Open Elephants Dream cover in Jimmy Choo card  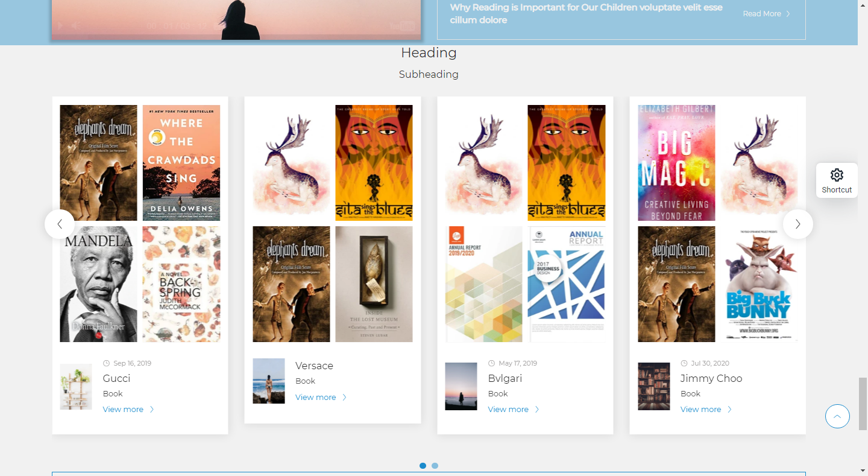point(676,284)
